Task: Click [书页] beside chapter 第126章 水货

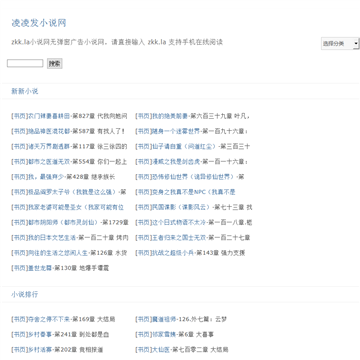Action: tap(19, 253)
